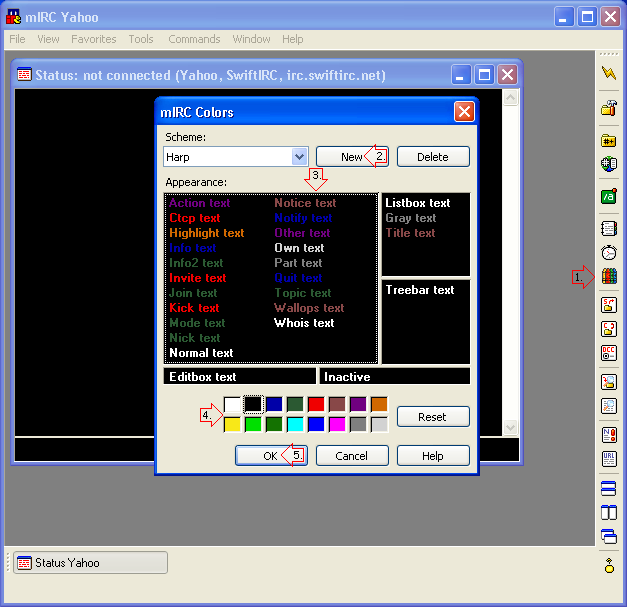The image size is (627, 607).
Task: Select the Normal text item
Action: (x=201, y=353)
